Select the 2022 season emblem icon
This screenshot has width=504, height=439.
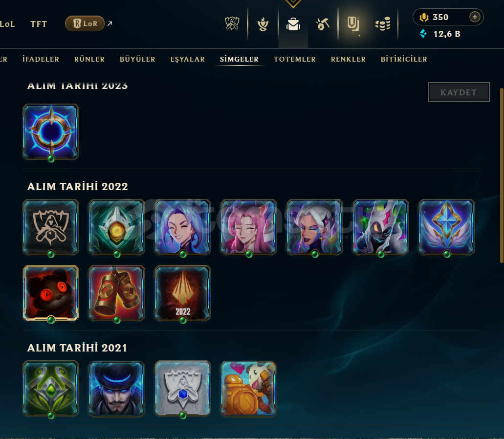[x=183, y=293]
